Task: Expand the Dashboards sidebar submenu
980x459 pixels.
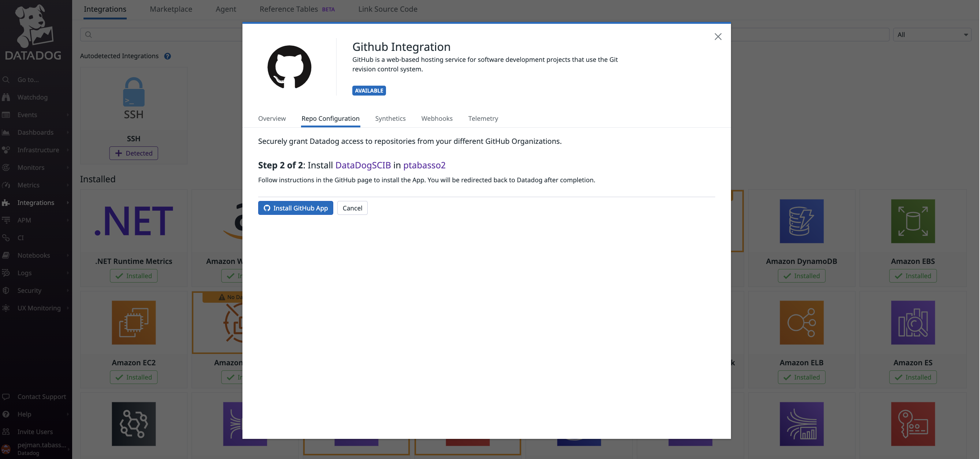Action: [x=68, y=133]
